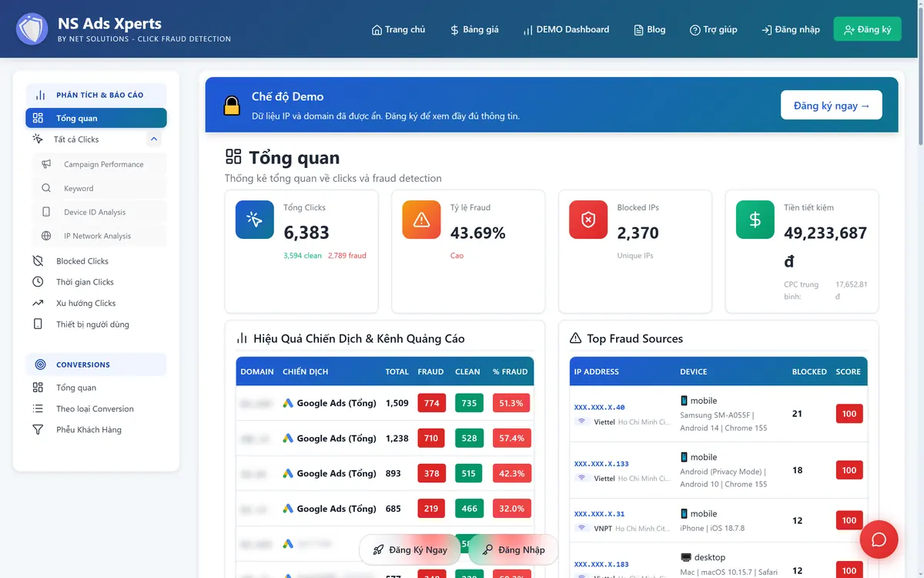Screen dimensions: 924x578
Task: Click the clock icon beside Thời gian Clicks
Action: pos(38,282)
